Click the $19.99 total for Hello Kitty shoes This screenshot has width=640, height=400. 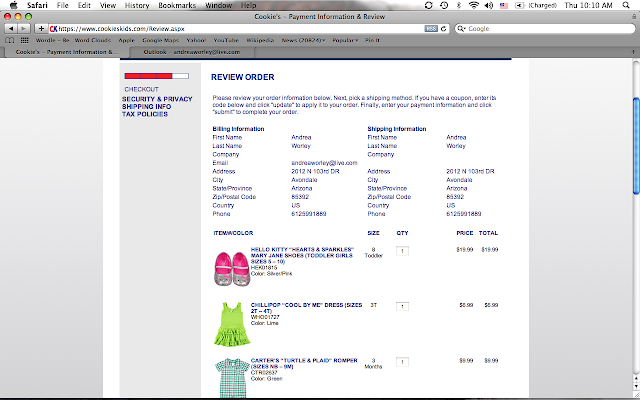[489, 249]
